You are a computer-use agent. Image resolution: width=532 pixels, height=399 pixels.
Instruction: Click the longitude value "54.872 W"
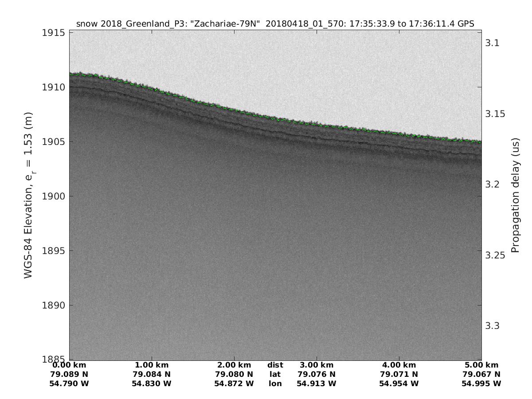tap(234, 383)
